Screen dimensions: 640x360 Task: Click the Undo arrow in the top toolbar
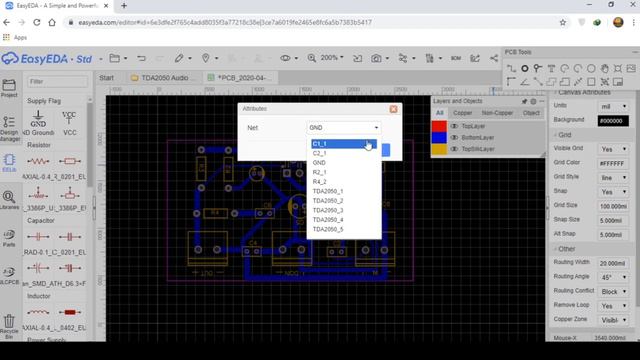141,58
